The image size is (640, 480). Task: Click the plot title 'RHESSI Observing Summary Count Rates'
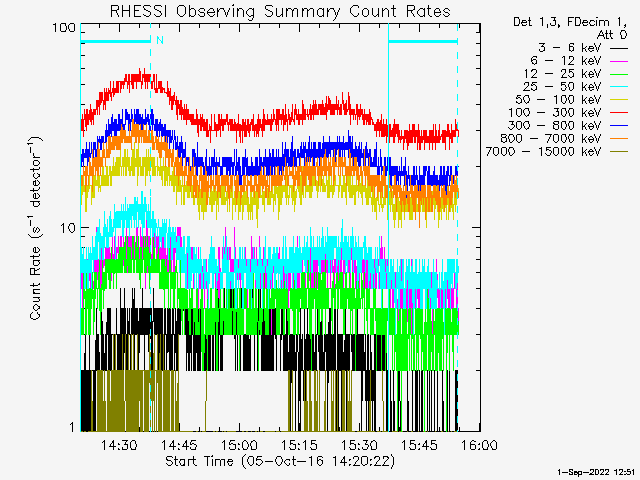[x=280, y=11]
